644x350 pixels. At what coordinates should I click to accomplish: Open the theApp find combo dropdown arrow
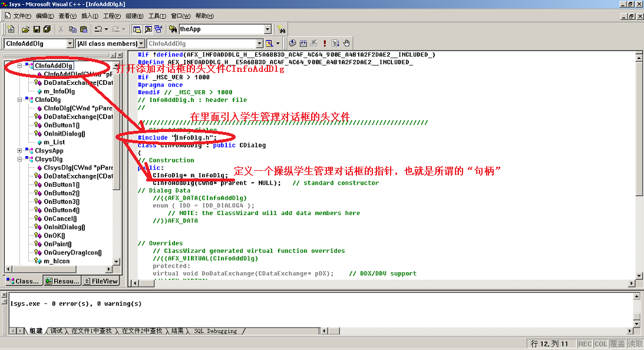267,29
